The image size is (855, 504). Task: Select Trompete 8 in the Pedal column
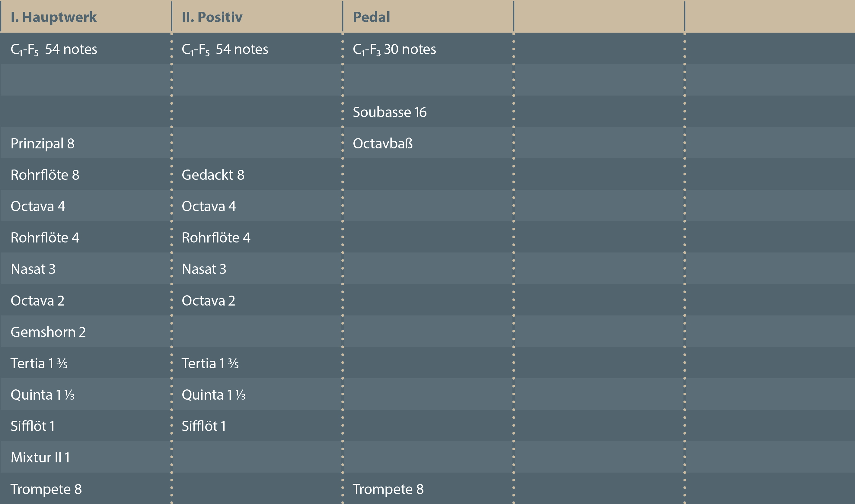coord(388,489)
